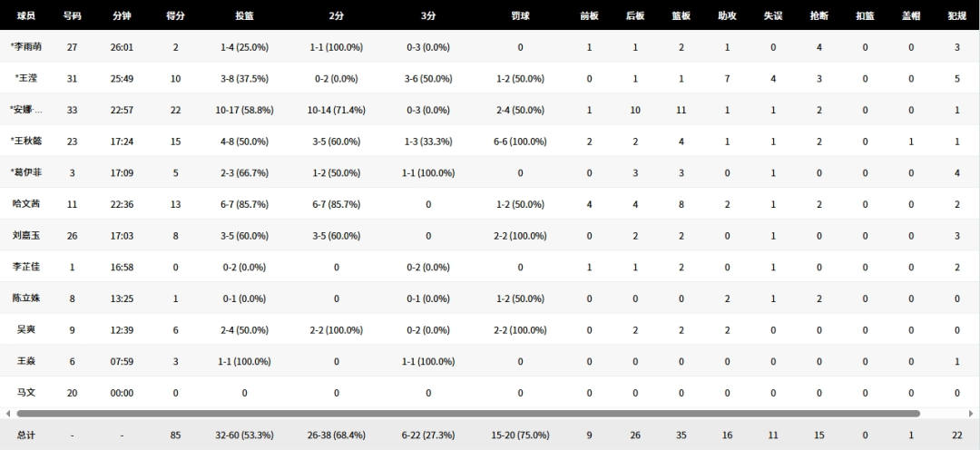This screenshot has width=980, height=450.
Task: Click the 总计 totals row label
Action: click(26, 435)
